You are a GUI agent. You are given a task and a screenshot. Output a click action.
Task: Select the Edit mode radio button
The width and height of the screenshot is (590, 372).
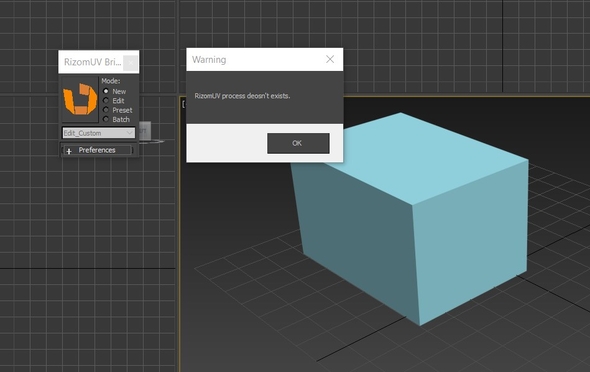point(106,100)
